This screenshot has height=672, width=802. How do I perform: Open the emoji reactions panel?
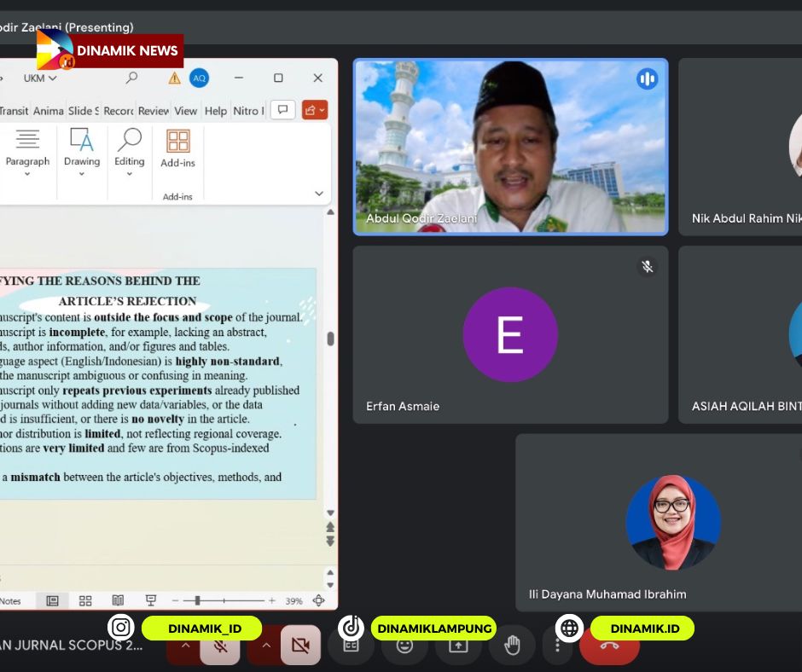(404, 646)
